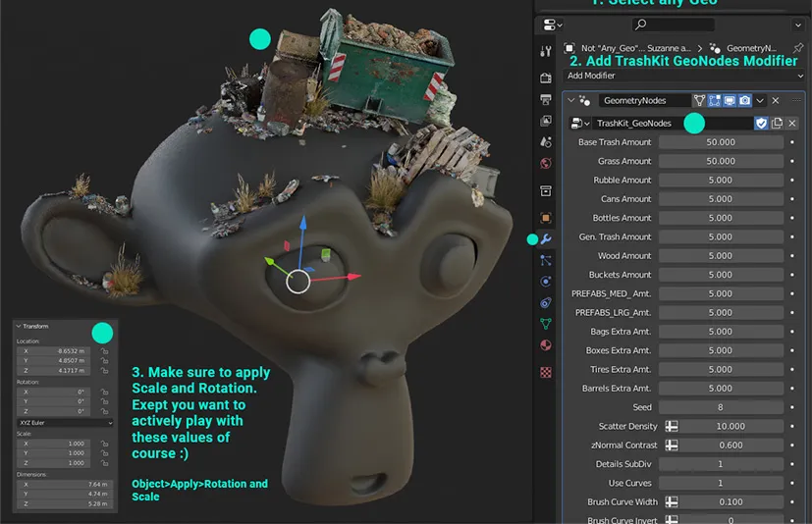Click the GeometryNodes modifier name field
Screen dimensions: 812x524
pyautogui.click(x=644, y=100)
